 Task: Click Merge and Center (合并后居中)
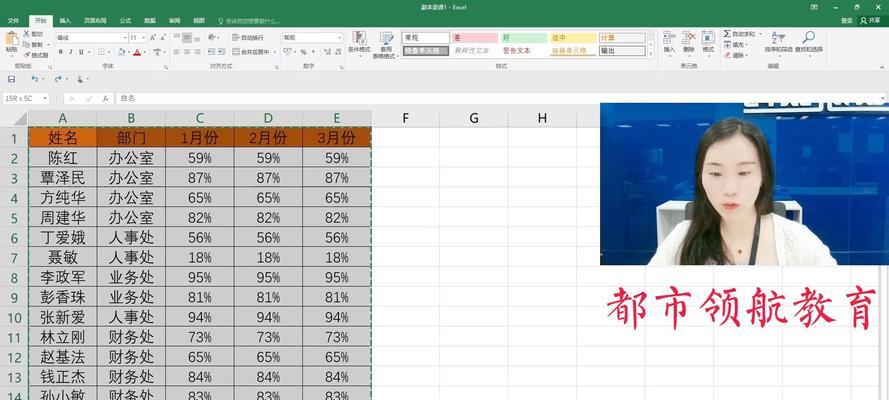click(251, 52)
